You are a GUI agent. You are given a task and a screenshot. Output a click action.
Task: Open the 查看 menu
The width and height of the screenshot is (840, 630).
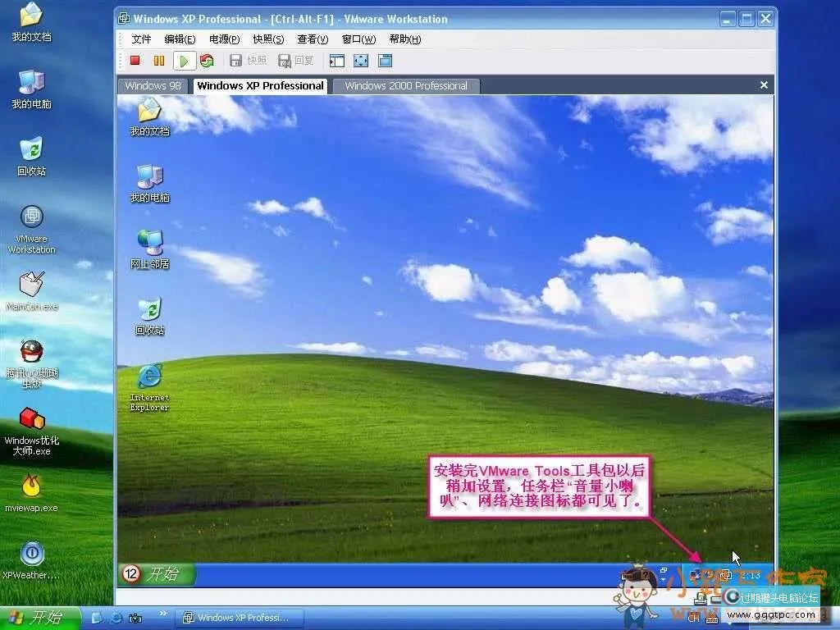point(312,39)
